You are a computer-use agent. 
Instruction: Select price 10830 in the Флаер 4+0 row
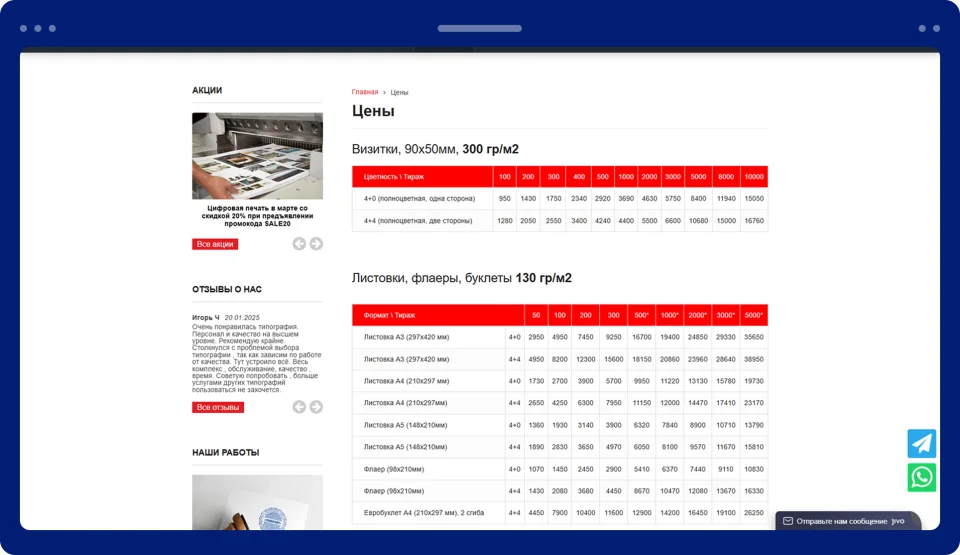tap(754, 469)
